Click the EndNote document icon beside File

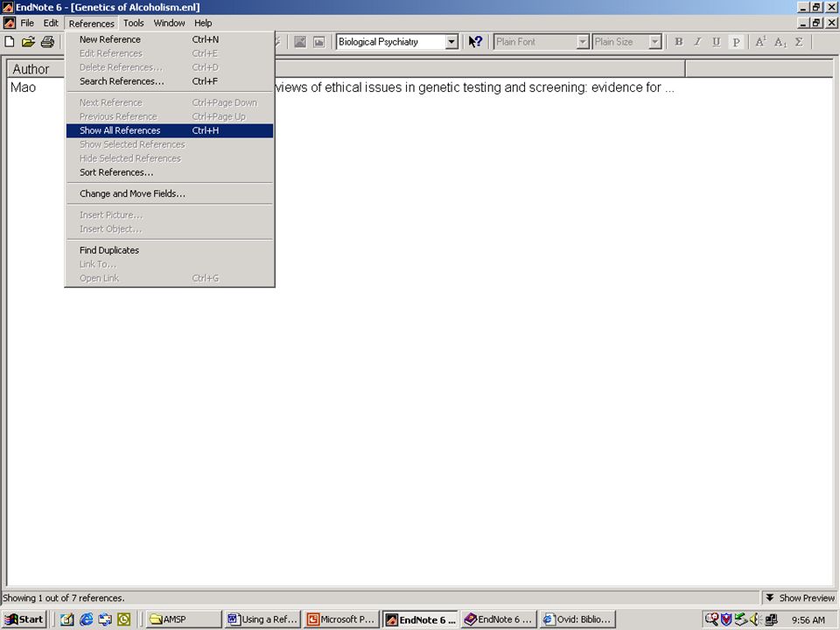coord(9,23)
